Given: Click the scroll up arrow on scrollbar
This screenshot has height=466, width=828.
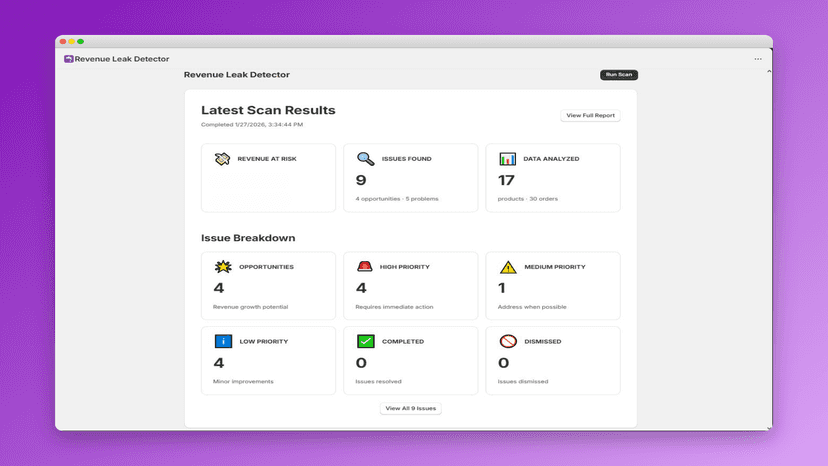Looking at the screenshot, I should [x=769, y=71].
